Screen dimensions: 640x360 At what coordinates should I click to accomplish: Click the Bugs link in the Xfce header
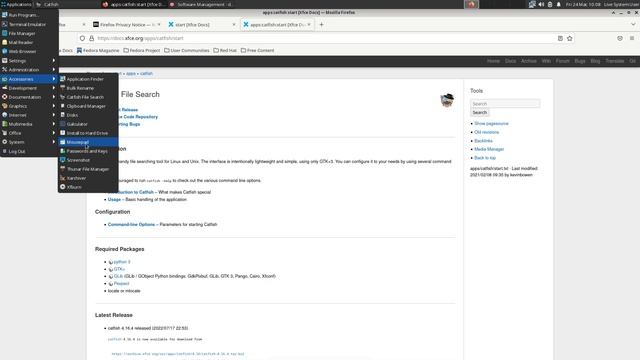[580, 61]
